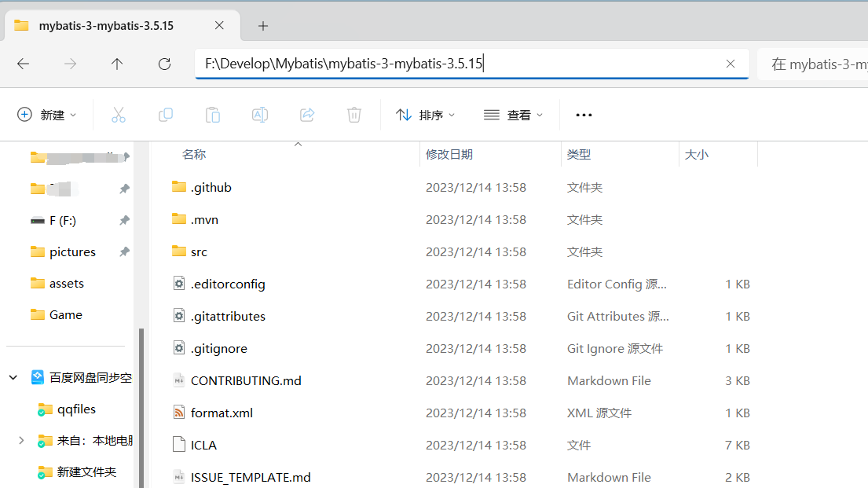Image resolution: width=868 pixels, height=488 pixels.
Task: Click the search box for mybatis-3-mybatis folder
Action: point(813,64)
